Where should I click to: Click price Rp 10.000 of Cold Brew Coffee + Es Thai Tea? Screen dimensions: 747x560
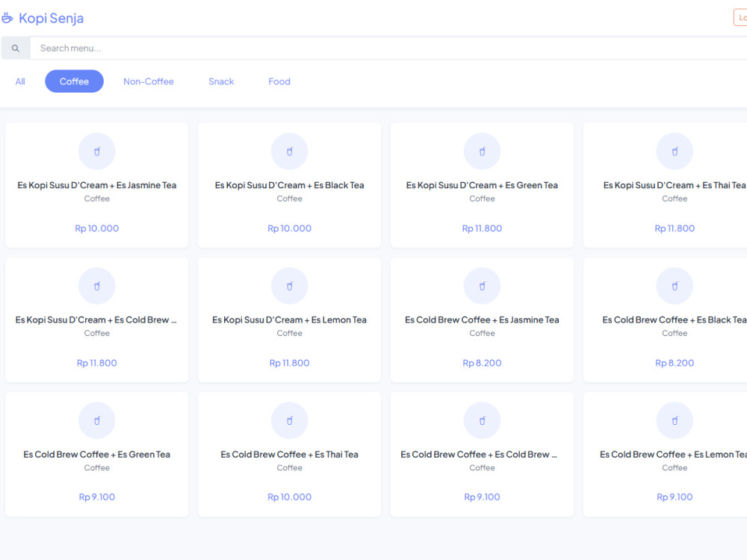(289, 497)
